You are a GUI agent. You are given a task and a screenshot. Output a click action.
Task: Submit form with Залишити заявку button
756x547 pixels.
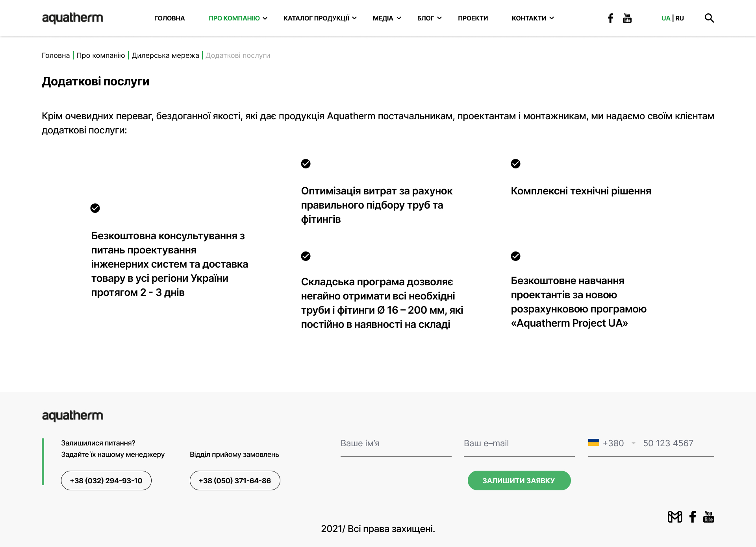[x=519, y=480]
